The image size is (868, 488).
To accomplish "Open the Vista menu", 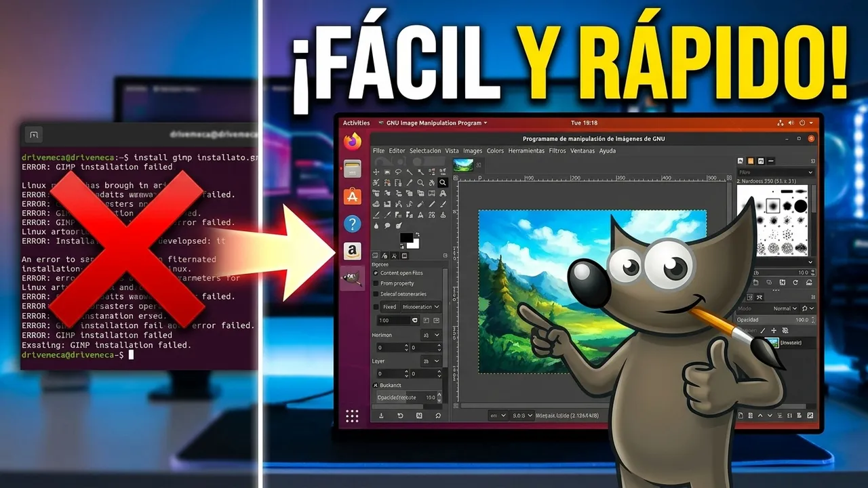I will tap(452, 150).
